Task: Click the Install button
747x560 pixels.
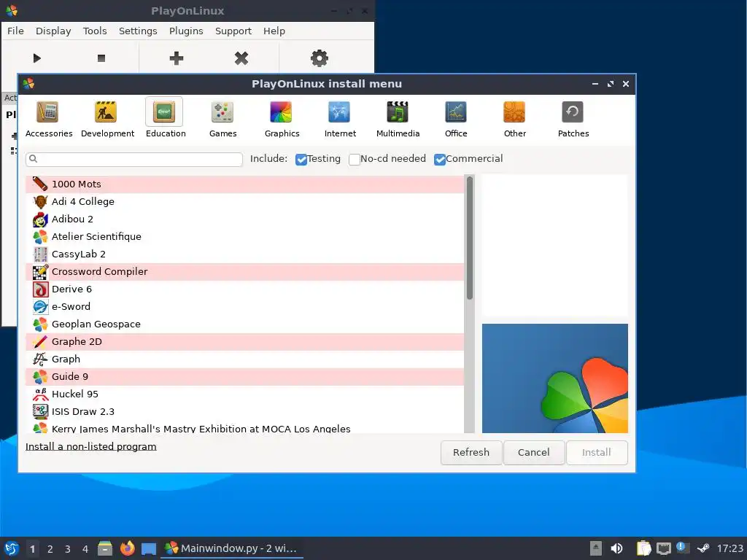Action: pyautogui.click(x=597, y=452)
